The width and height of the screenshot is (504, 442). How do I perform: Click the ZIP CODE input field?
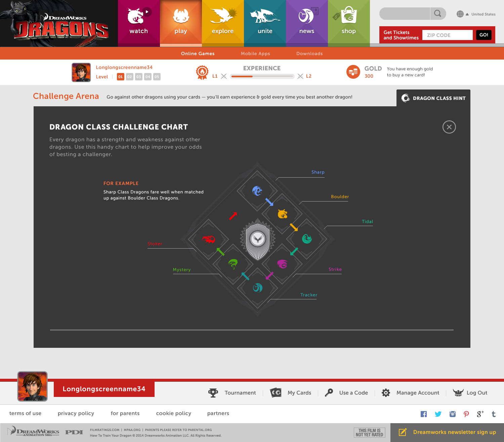click(x=448, y=35)
